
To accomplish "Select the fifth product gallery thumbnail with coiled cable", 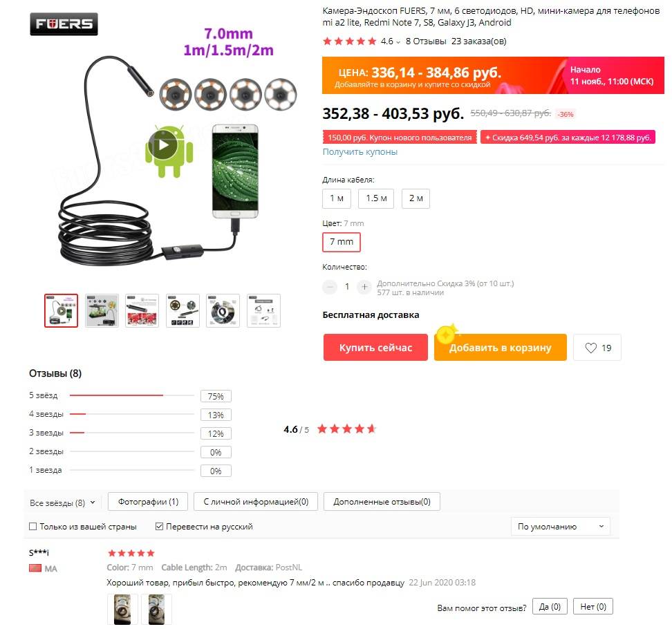I will 223,310.
